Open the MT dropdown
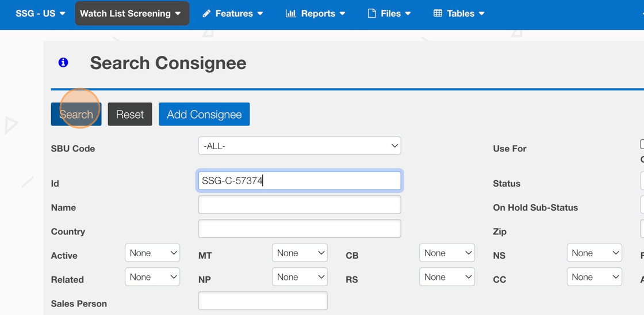Image resolution: width=644 pixels, height=315 pixels. coord(300,253)
